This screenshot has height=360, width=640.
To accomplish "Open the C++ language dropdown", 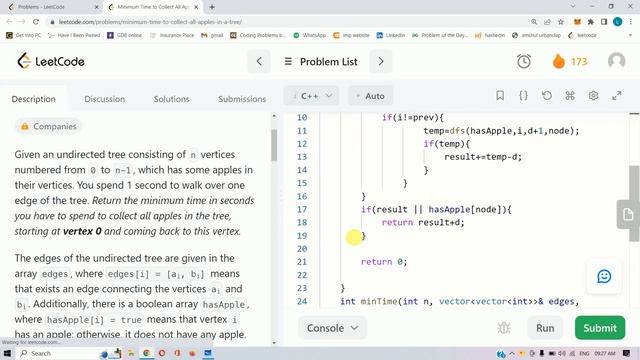I will pyautogui.click(x=311, y=96).
